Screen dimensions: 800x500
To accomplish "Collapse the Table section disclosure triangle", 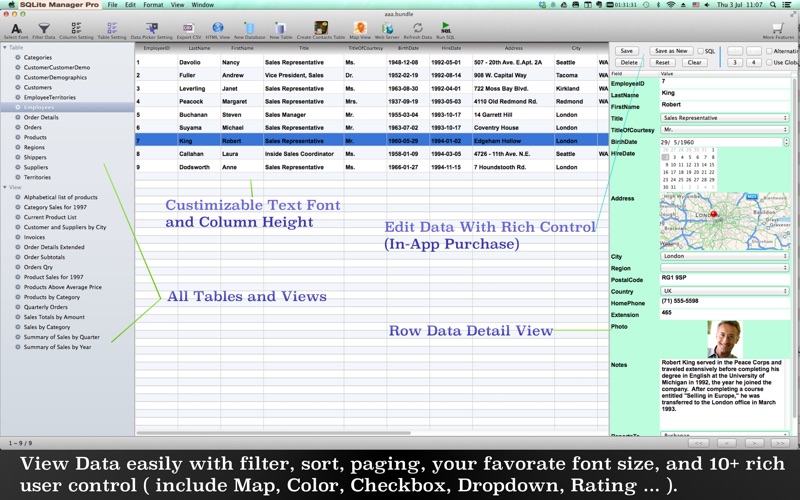I will [5, 47].
